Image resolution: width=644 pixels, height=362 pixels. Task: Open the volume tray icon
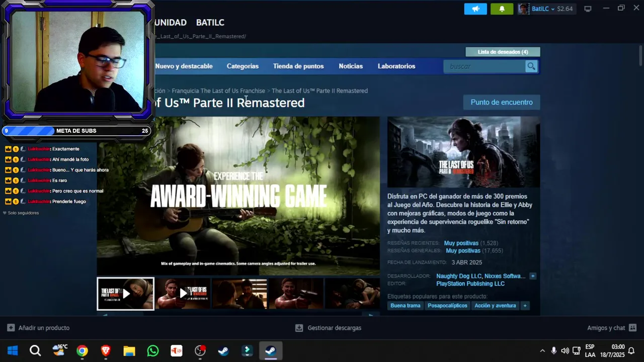pos(565,350)
